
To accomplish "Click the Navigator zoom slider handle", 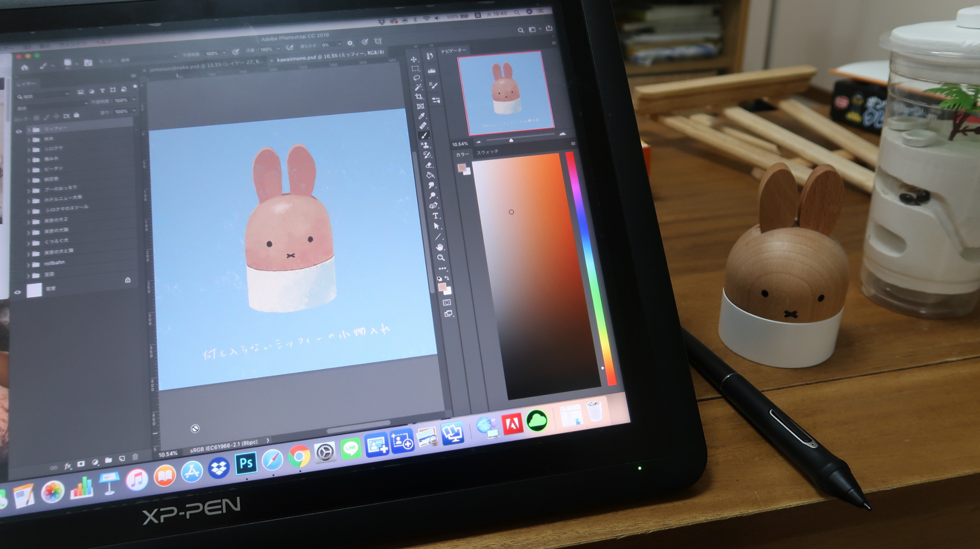I will pyautogui.click(x=511, y=139).
